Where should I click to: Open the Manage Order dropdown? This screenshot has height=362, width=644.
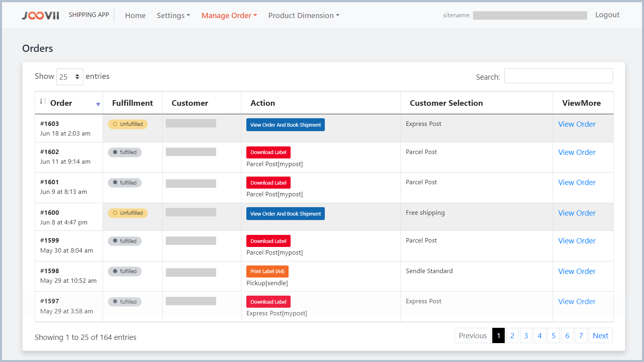229,15
